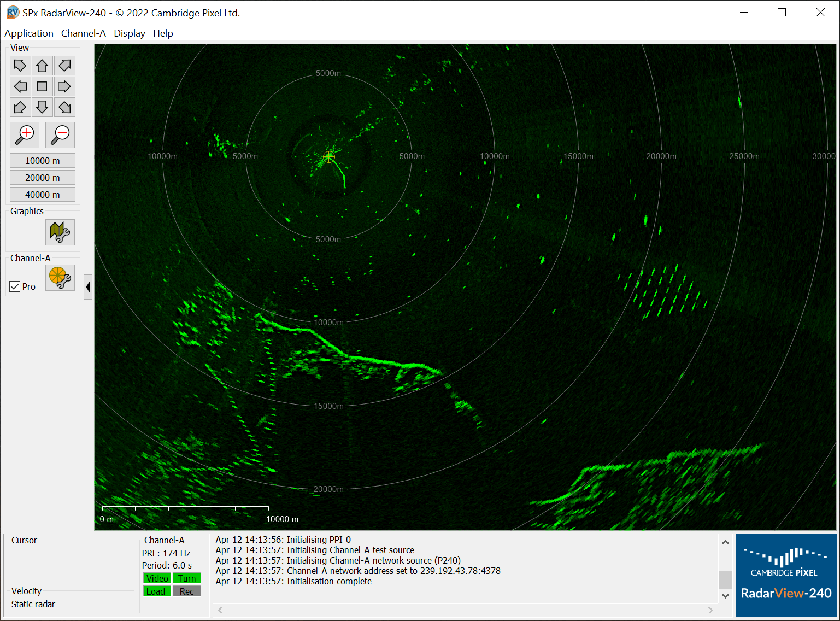Click the RadarView app icon in title bar
Viewport: 840px width, 621px height.
[x=13, y=13]
